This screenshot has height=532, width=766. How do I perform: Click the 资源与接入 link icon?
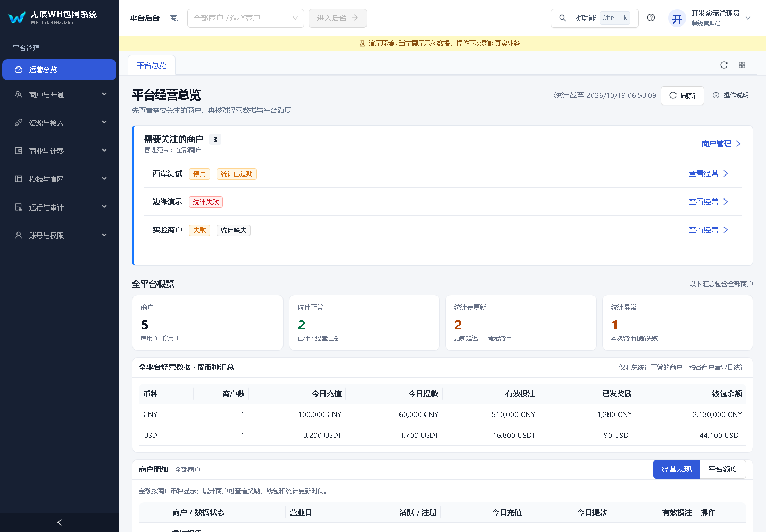click(x=19, y=123)
